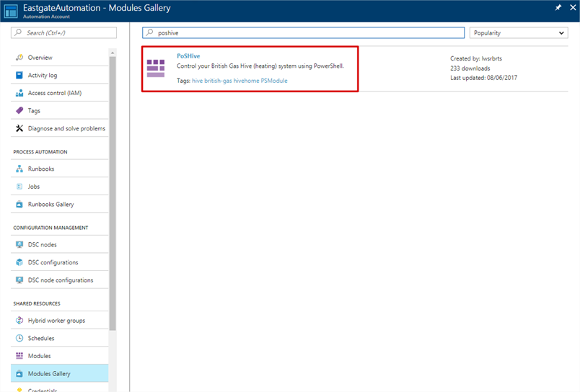Viewport: 580px width, 392px height.
Task: Open Runbooks Gallery
Action: coord(60,204)
